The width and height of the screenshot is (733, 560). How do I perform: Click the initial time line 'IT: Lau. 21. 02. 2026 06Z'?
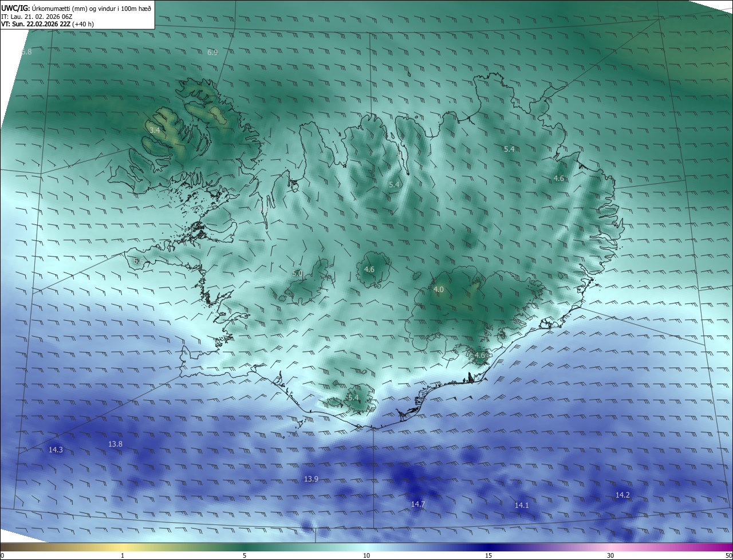coord(37,17)
